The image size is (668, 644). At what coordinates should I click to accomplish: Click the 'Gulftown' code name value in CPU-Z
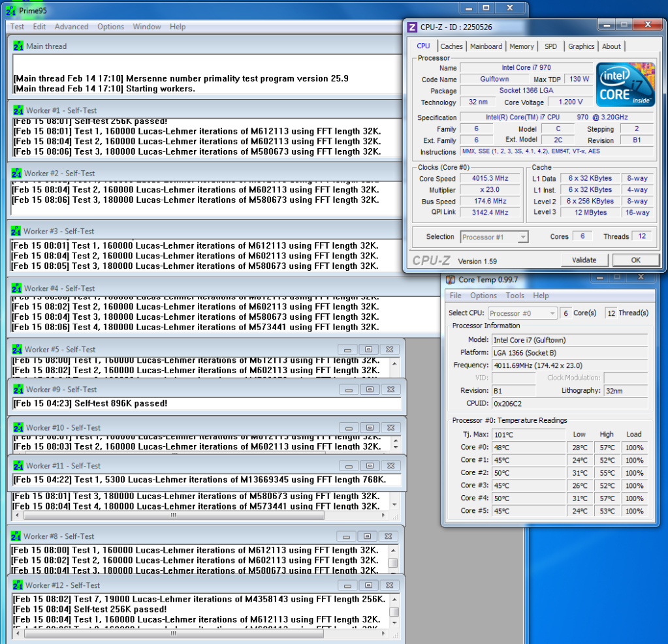click(x=494, y=79)
